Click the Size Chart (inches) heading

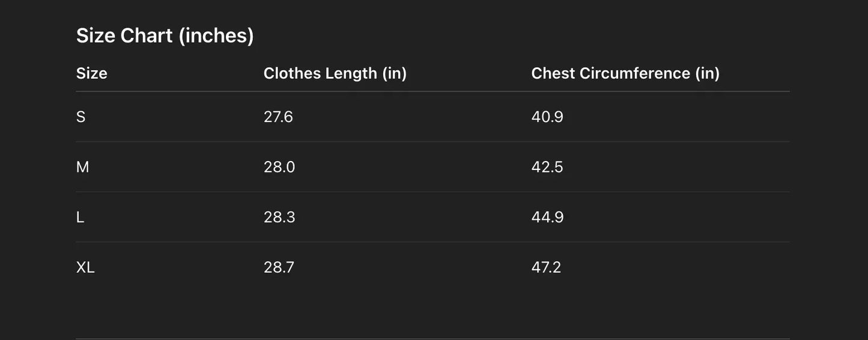pos(165,36)
